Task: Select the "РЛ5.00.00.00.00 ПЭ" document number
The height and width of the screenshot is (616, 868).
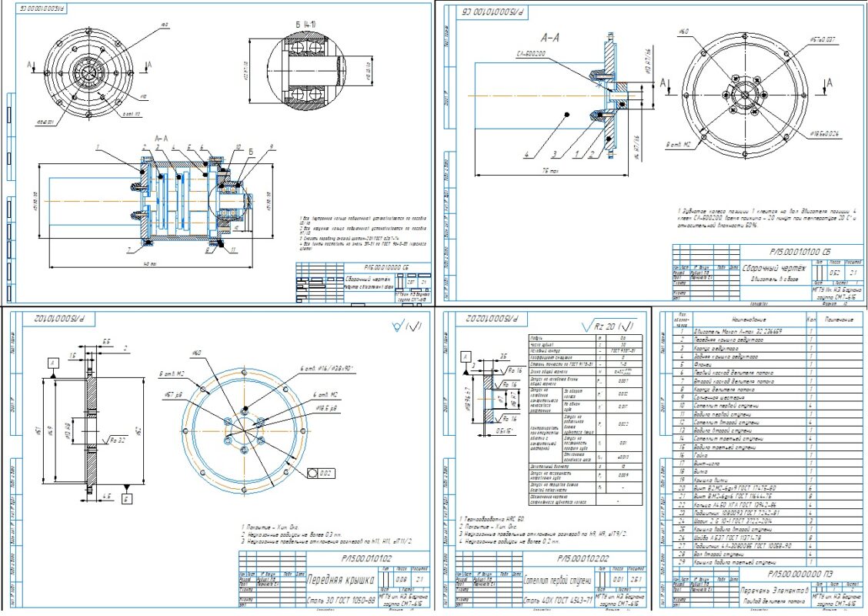Action: (x=800, y=574)
